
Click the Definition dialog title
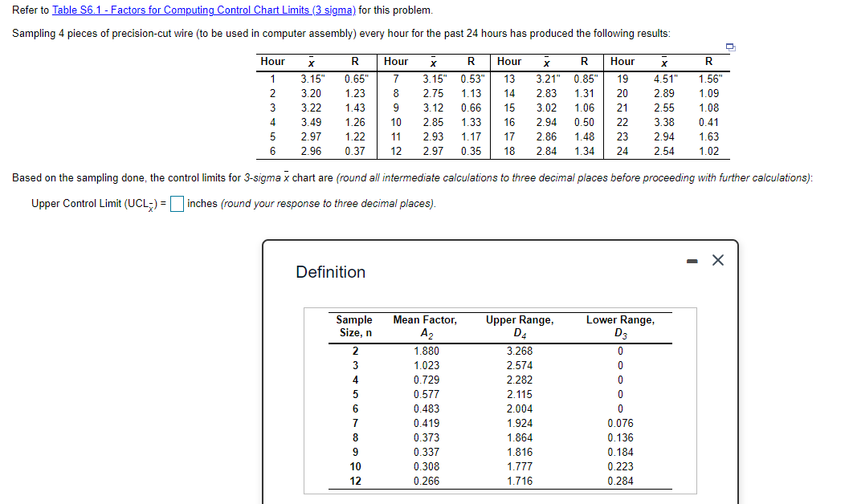pos(330,272)
